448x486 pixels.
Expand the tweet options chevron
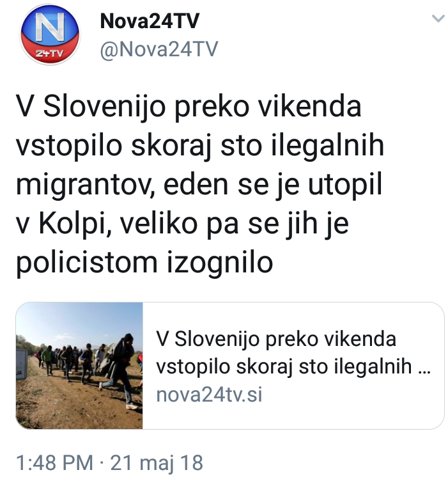point(438,19)
